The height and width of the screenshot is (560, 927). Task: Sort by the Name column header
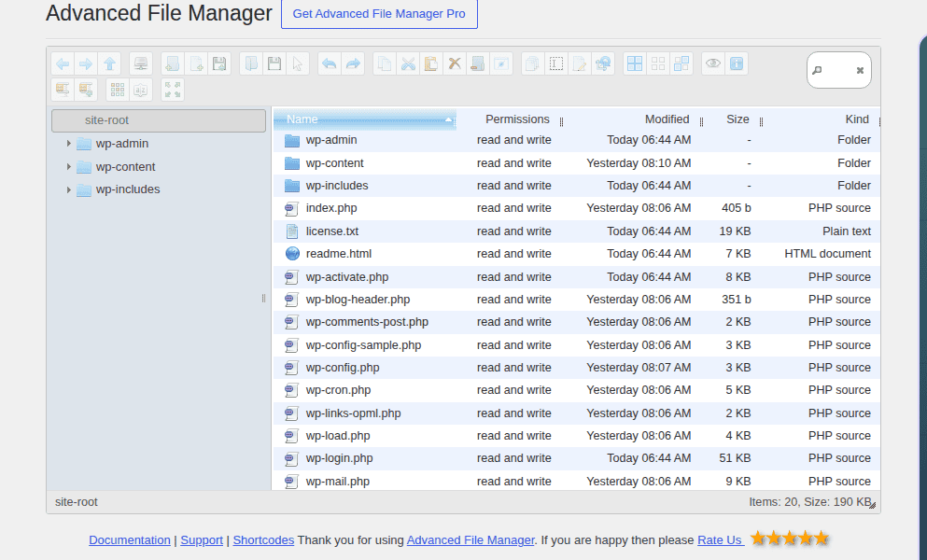tap(365, 119)
